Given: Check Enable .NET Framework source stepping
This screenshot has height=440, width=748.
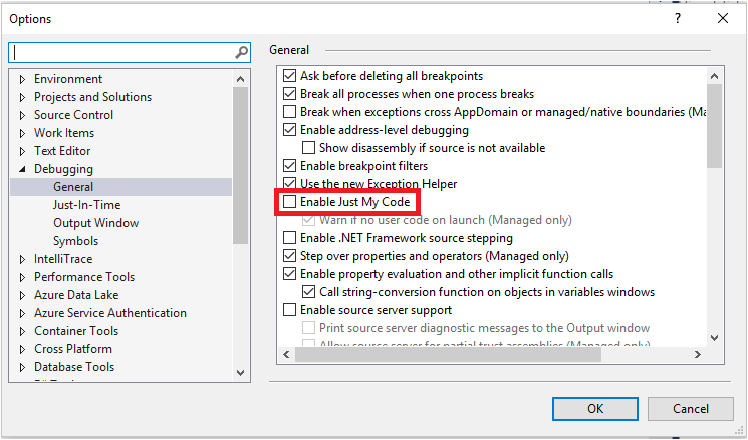Looking at the screenshot, I should (x=290, y=238).
